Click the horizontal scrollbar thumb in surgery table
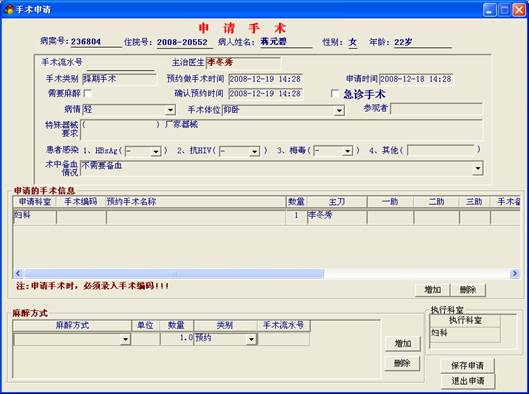Screen dimensions: 529x394 tap(174, 273)
